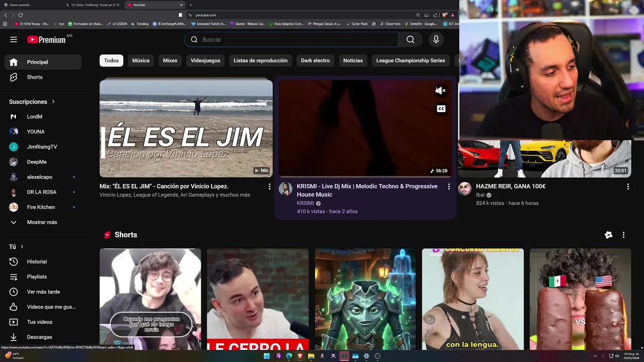644x362 pixels.
Task: Open alexelcapo subscription channel
Action: tap(43, 177)
